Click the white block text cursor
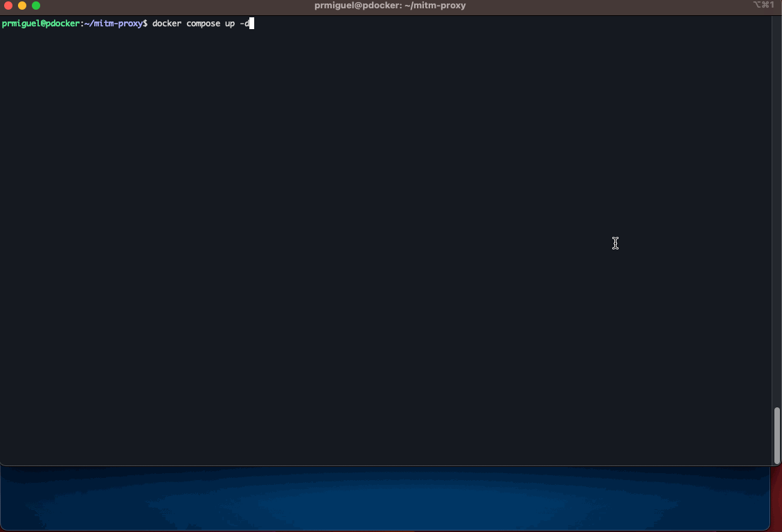 pos(252,24)
